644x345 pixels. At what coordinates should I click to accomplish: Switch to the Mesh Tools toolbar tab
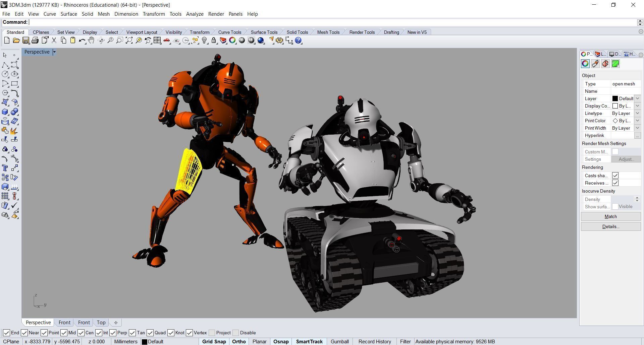pyautogui.click(x=328, y=32)
